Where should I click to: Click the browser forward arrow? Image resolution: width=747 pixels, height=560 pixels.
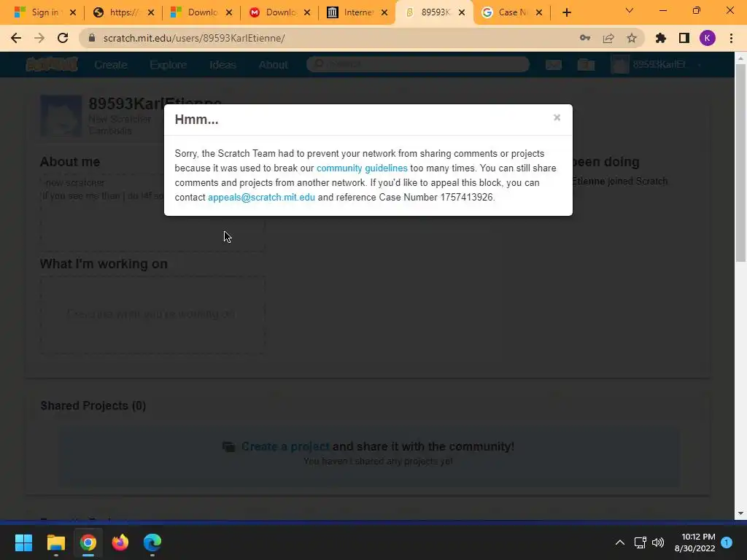[x=39, y=38]
